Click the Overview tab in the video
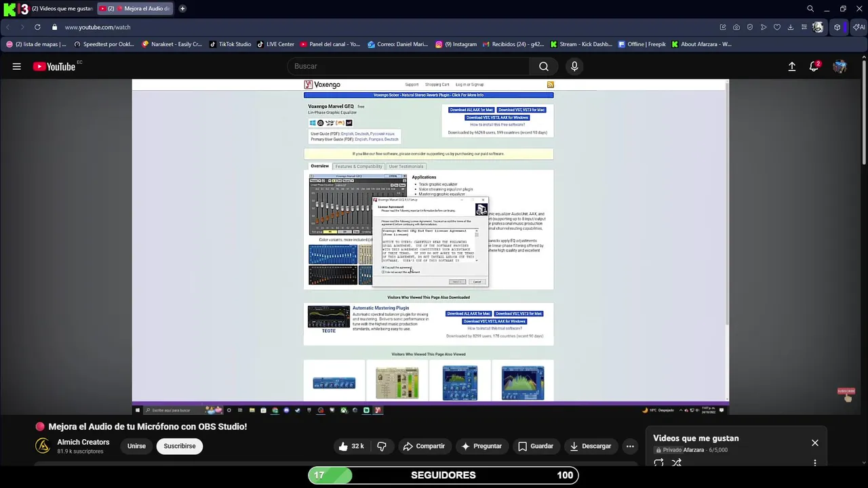This screenshot has width=868, height=488. click(x=319, y=166)
